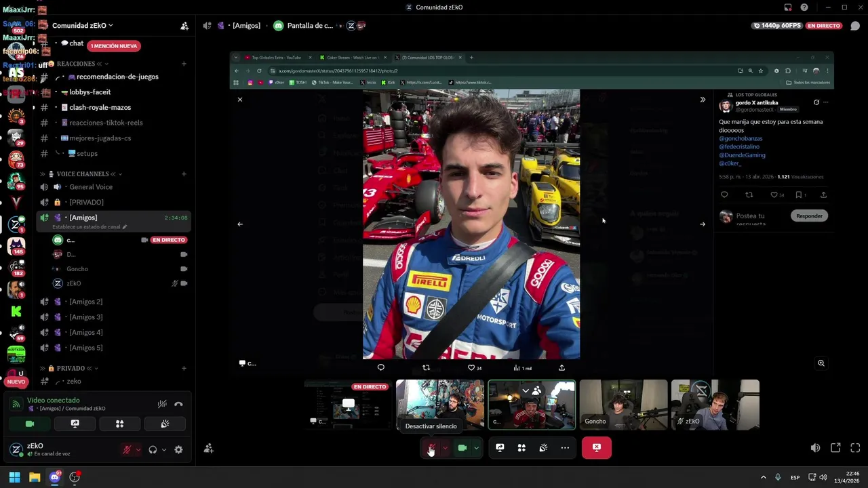Open the taskbar volume icon
Screen dimensions: 868x488
click(x=823, y=477)
